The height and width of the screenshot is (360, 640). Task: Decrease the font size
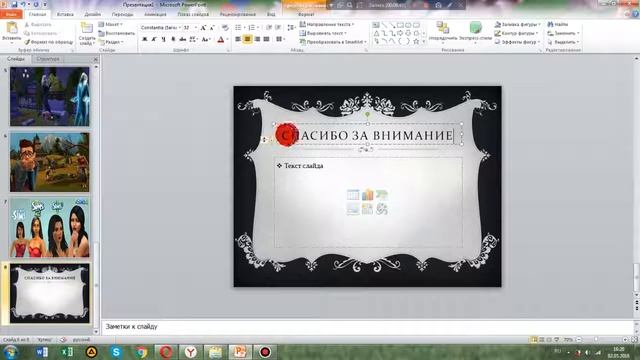pyautogui.click(x=212, y=28)
